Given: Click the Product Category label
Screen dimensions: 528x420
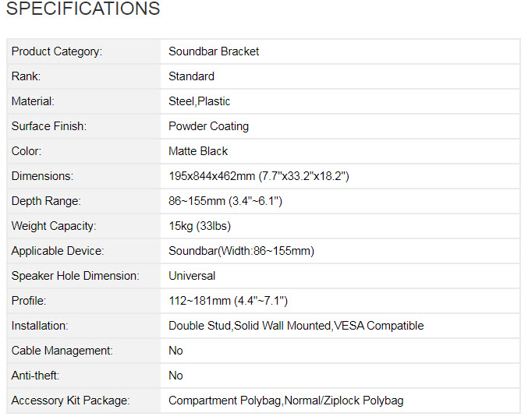Looking at the screenshot, I should [57, 51].
